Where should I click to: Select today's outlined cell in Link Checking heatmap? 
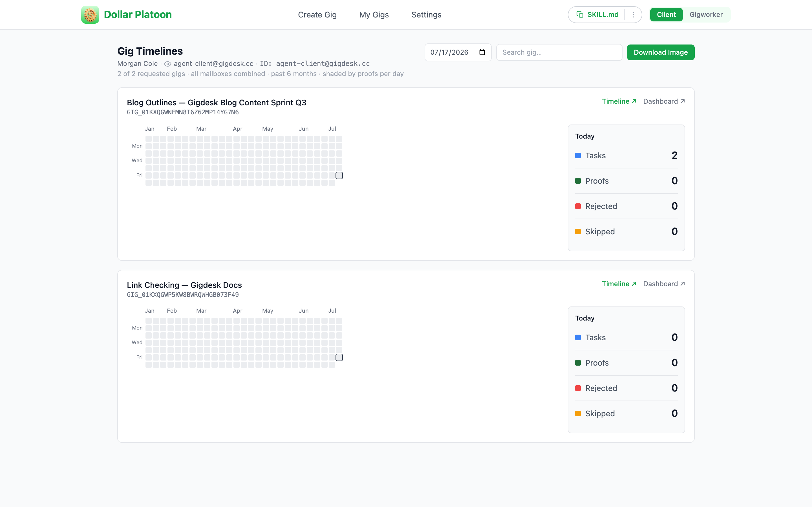pos(339,357)
